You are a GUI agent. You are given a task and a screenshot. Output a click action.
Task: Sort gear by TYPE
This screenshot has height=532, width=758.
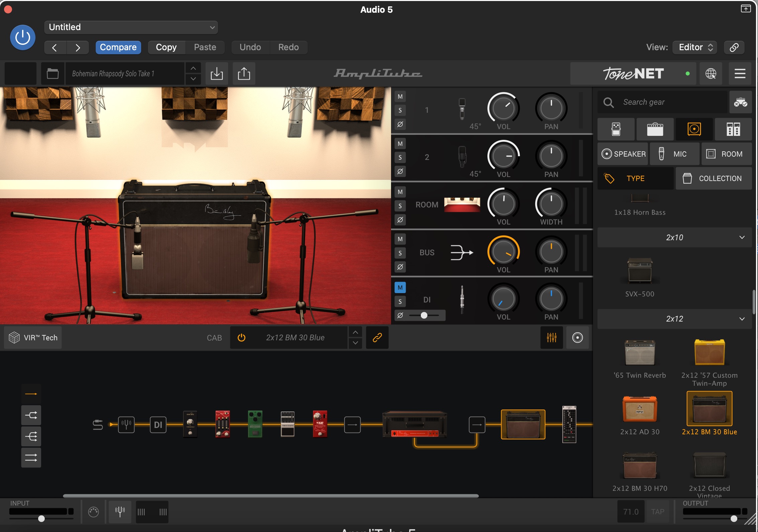[636, 179]
